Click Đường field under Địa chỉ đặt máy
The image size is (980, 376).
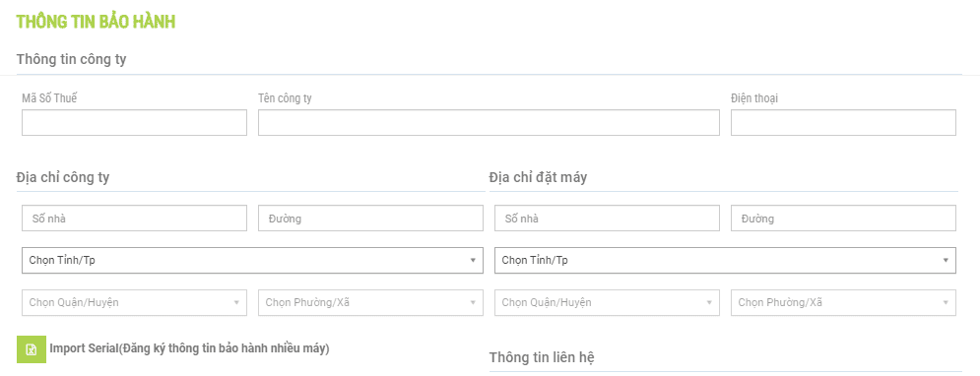coord(843,218)
